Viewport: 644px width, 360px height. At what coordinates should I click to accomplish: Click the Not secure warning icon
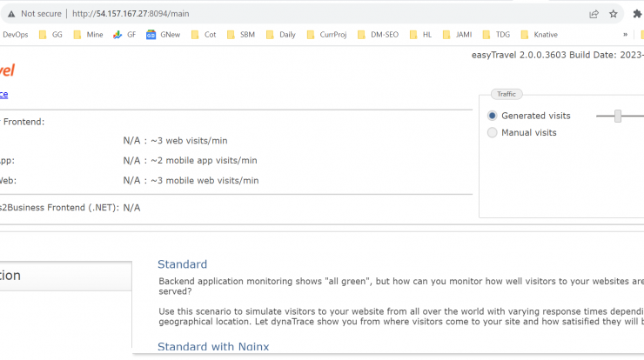click(11, 14)
